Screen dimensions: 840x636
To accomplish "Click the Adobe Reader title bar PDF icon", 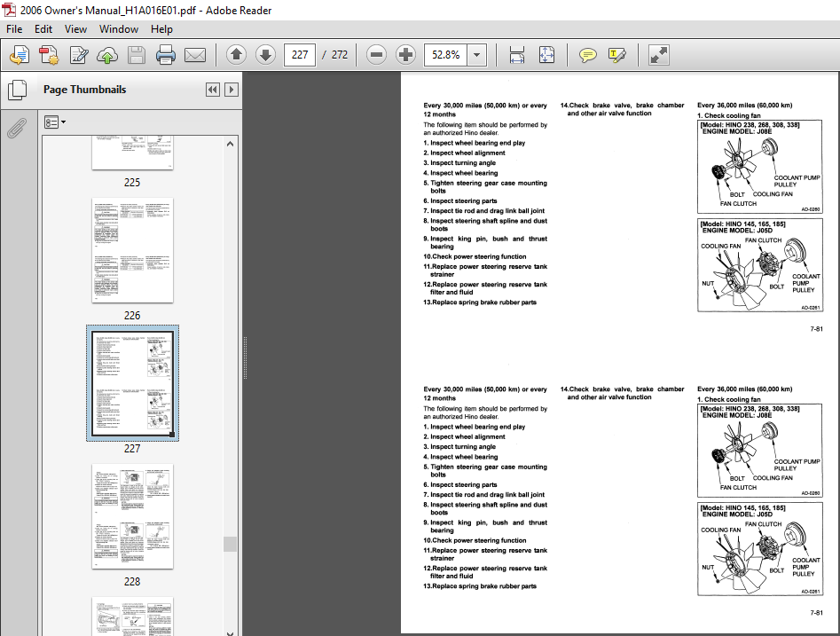I will coord(9,10).
